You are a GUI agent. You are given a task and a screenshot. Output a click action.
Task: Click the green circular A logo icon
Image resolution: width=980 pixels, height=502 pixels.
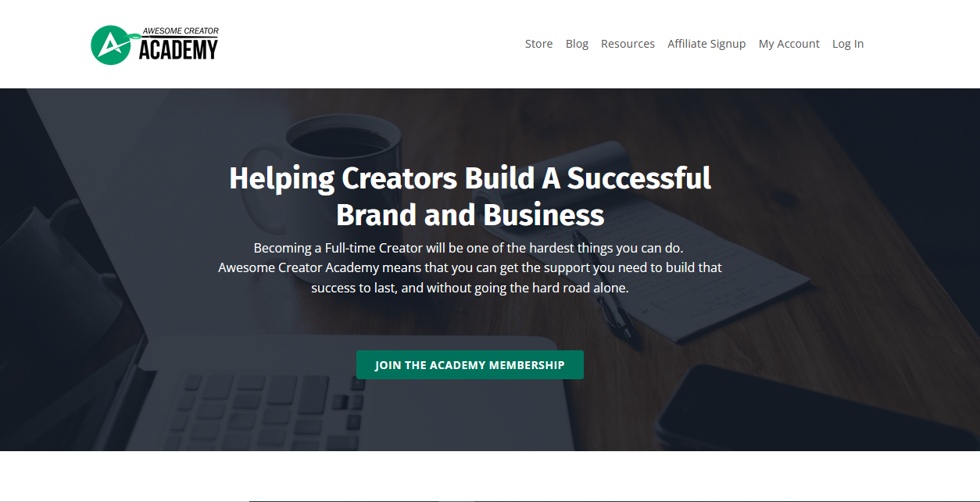(x=110, y=45)
